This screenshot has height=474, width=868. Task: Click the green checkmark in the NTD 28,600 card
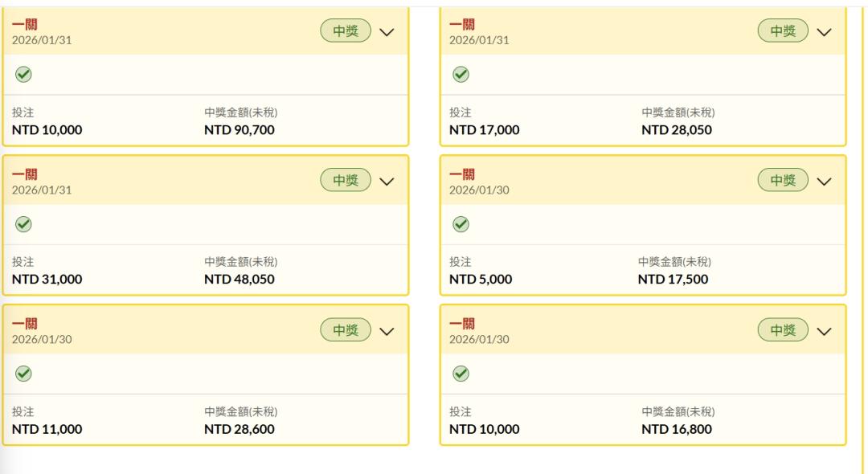(x=24, y=374)
